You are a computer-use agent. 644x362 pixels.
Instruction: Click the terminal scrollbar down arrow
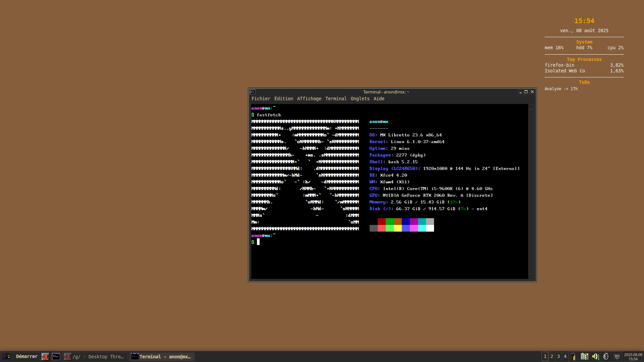531,276
